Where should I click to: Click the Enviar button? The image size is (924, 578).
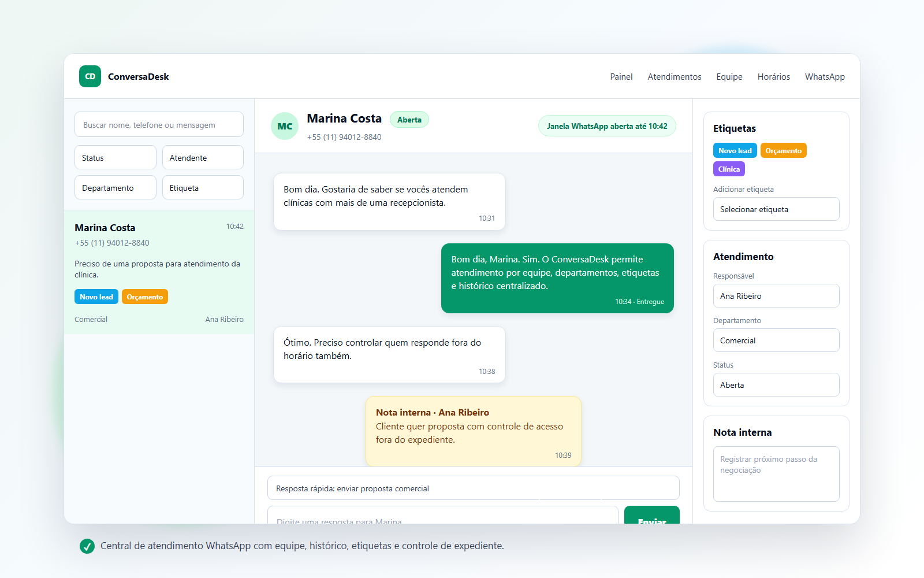(652, 515)
